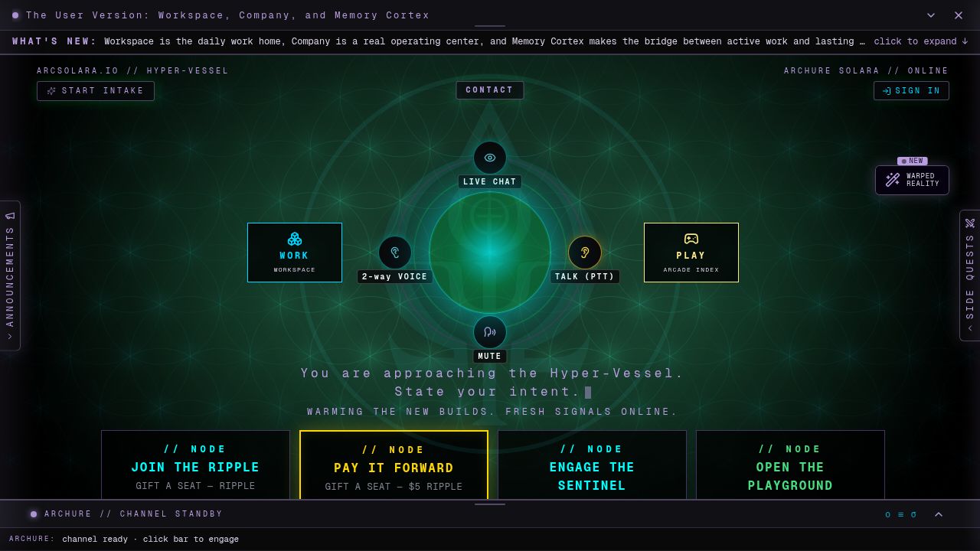The height and width of the screenshot is (551, 980).
Task: Open the Play arcade index tile
Action: point(691,253)
